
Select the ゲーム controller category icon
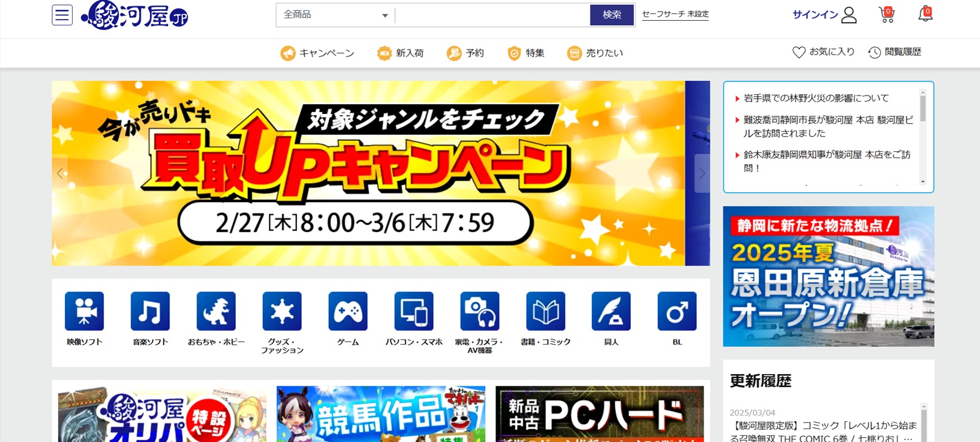pyautogui.click(x=348, y=312)
